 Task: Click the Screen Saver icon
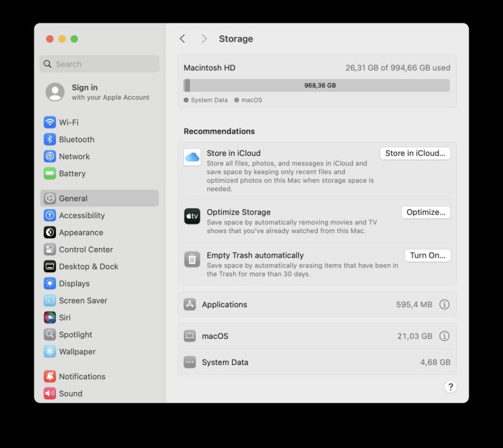point(50,300)
